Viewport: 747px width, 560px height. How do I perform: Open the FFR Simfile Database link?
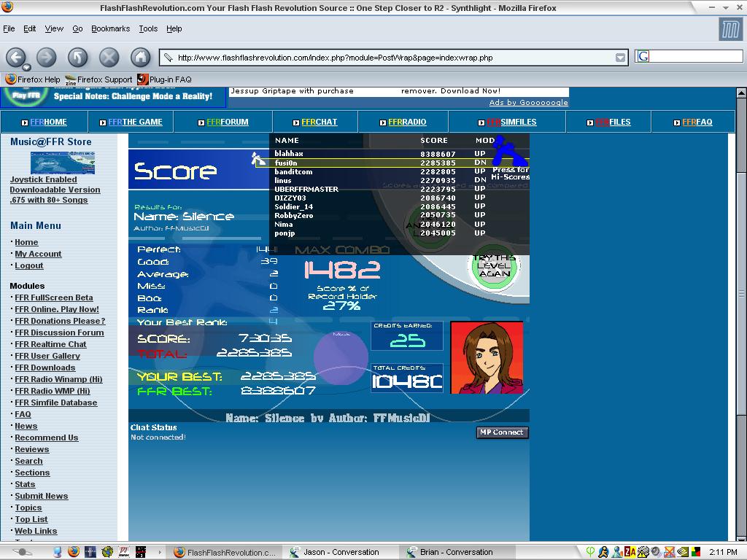pos(55,402)
